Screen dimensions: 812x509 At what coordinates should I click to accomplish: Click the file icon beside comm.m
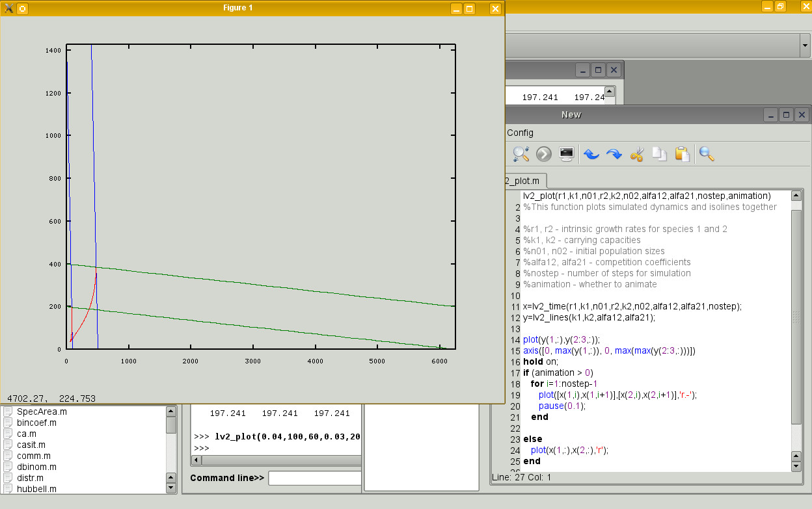click(x=8, y=456)
